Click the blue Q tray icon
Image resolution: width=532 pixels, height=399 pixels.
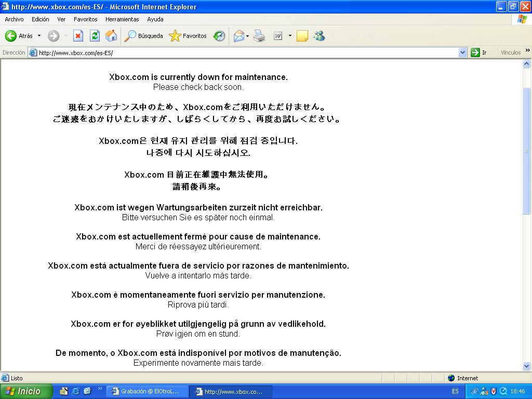click(503, 391)
